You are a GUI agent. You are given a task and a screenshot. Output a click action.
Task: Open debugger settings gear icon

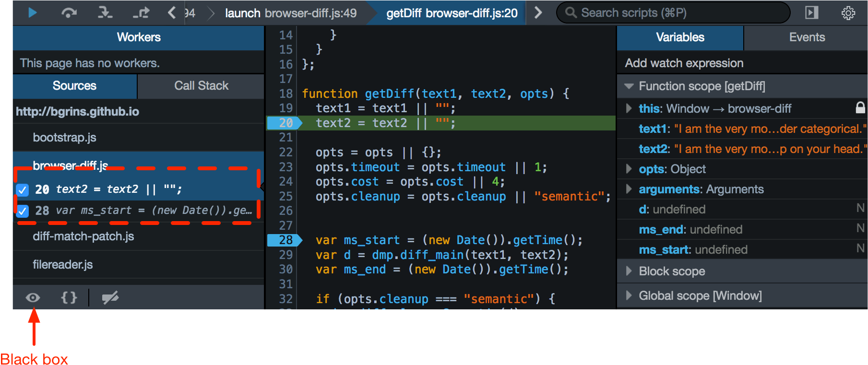(848, 13)
